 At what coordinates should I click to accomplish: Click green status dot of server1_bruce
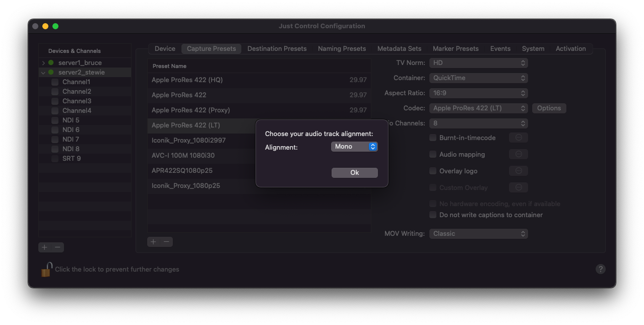coord(51,63)
